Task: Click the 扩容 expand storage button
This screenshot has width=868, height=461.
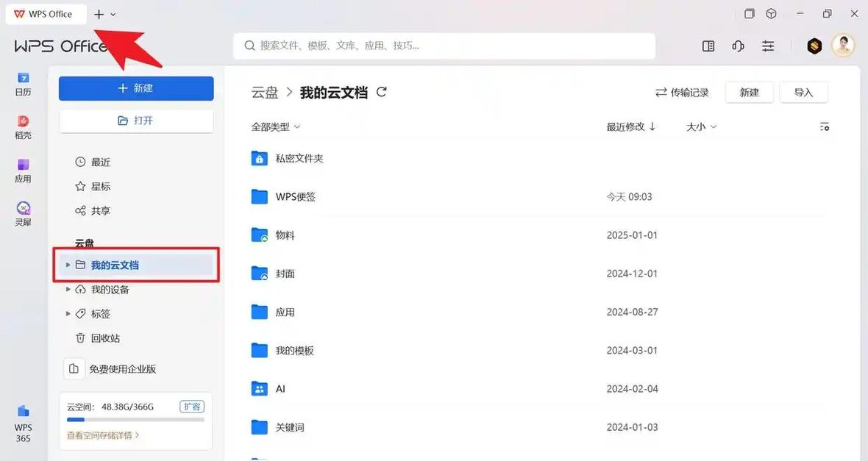Action: [x=192, y=407]
